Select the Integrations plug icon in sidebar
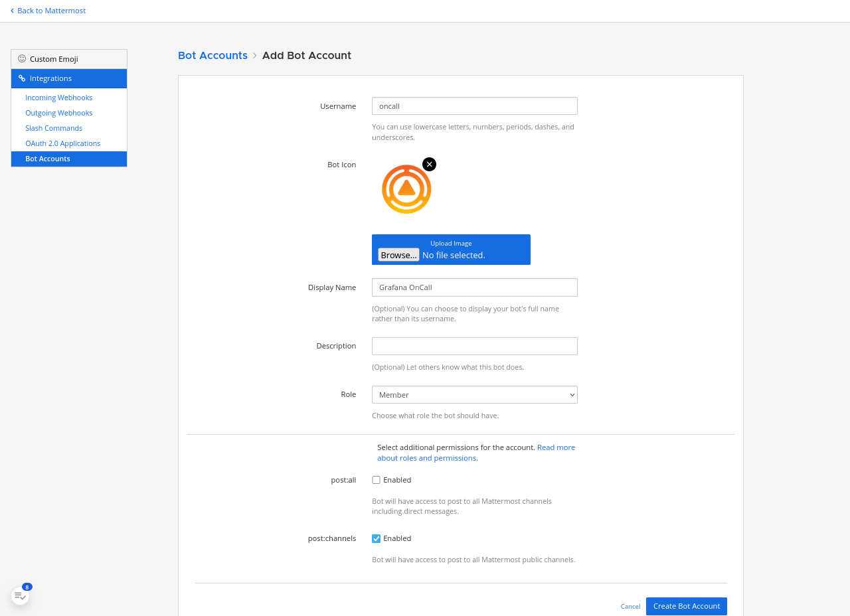The image size is (850, 616). 21,78
